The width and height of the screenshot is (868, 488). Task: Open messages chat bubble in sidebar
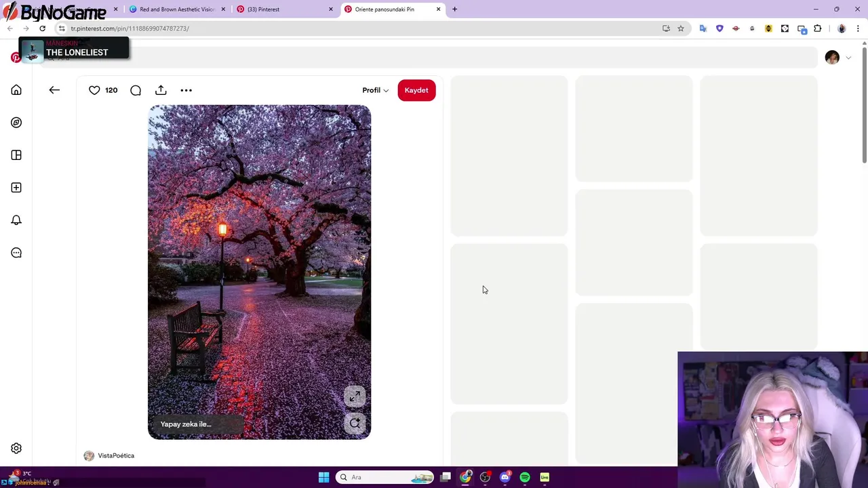tap(16, 253)
